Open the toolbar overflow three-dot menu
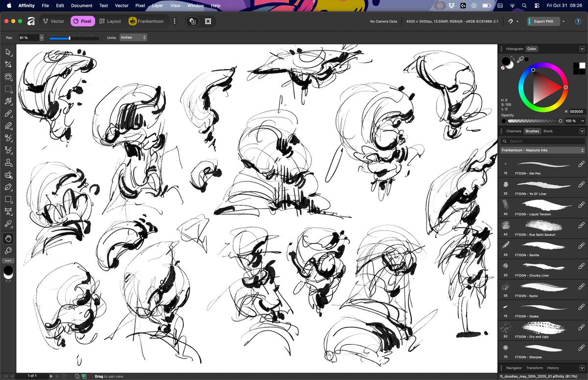 [x=174, y=21]
